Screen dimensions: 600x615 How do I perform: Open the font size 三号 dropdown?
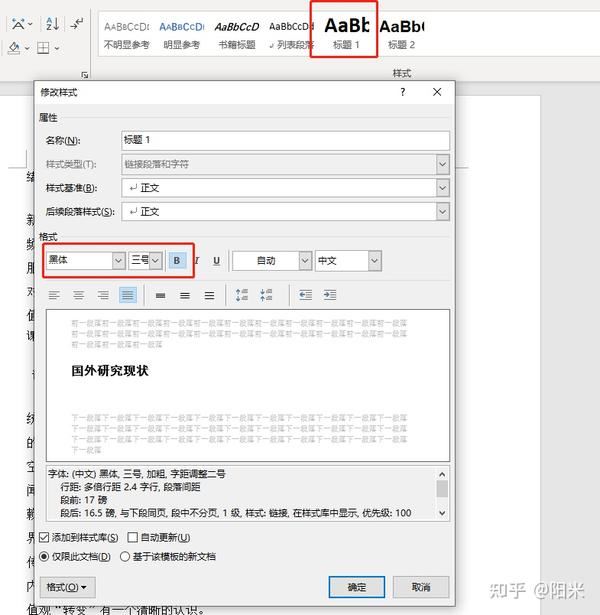tap(156, 261)
